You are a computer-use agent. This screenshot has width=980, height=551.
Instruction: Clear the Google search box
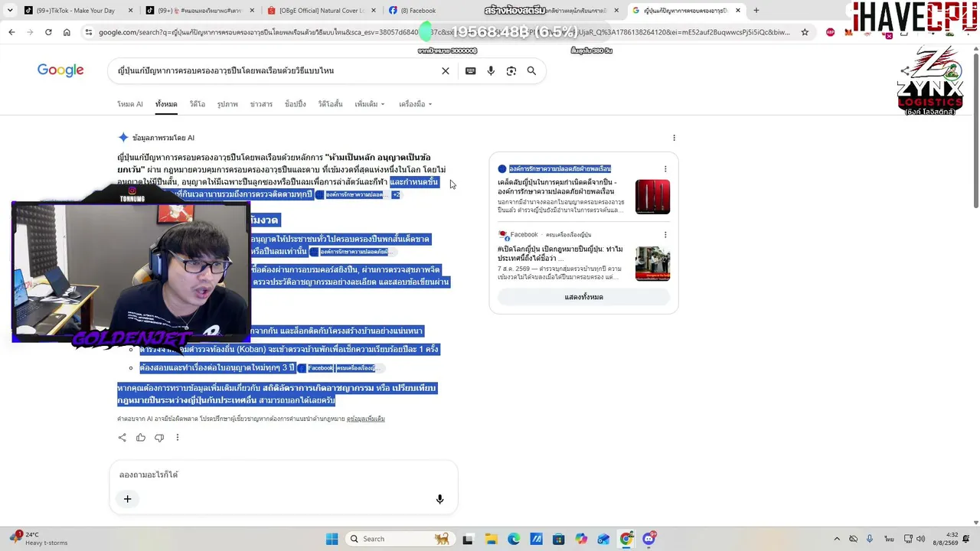pyautogui.click(x=446, y=71)
